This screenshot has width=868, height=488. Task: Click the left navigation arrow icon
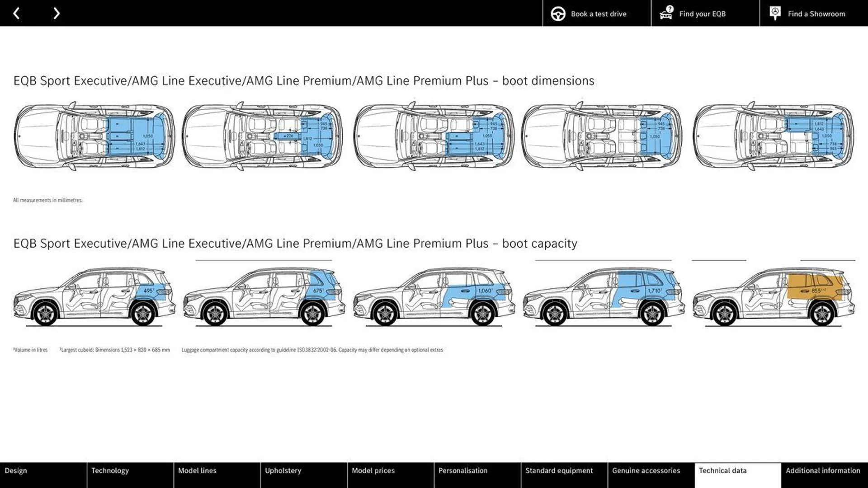17,13
